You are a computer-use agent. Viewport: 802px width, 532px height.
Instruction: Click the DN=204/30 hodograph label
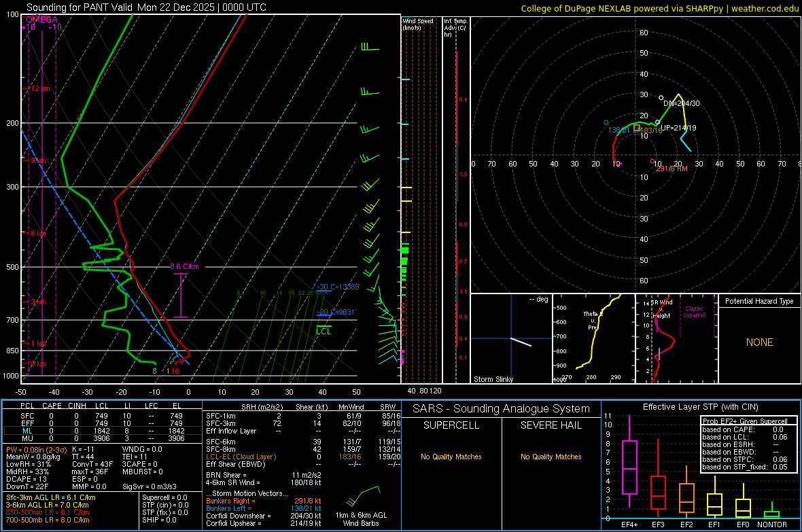click(681, 103)
